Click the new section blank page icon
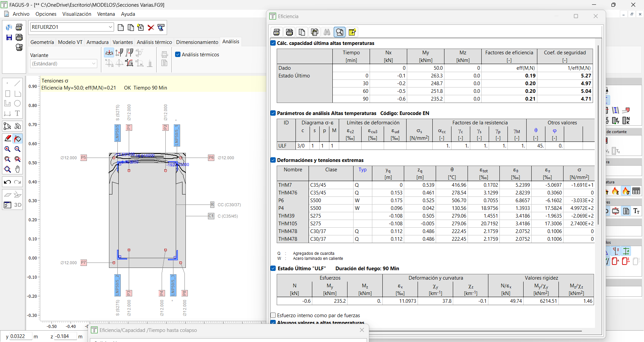The height and width of the screenshot is (342, 644). (x=121, y=27)
